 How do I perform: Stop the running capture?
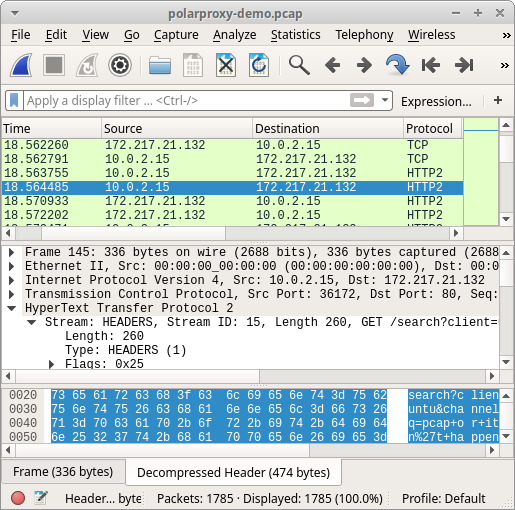(54, 65)
